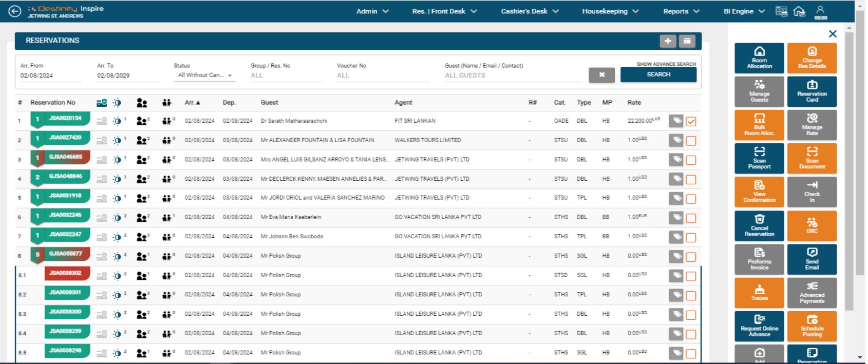Tick the checkbox for JSA0038302

pos(691,276)
